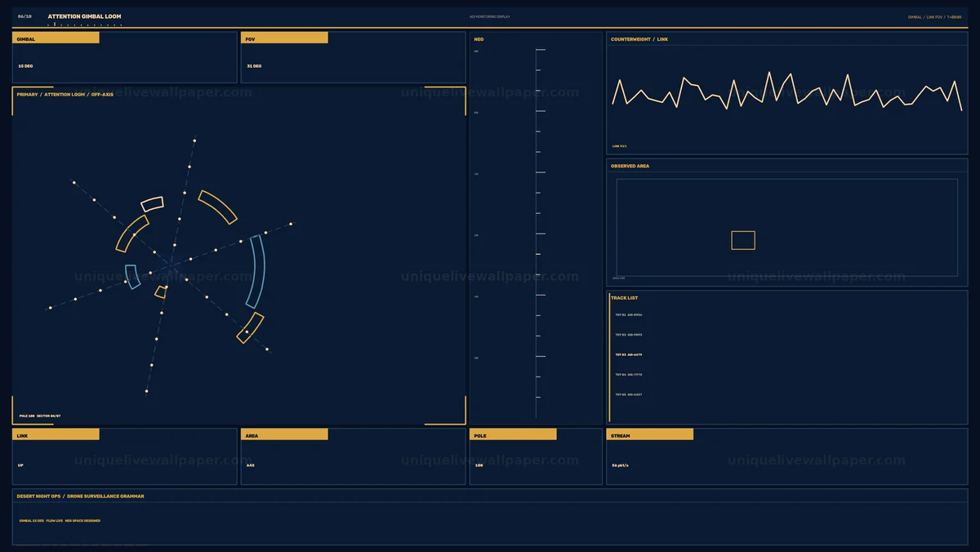This screenshot has width=980, height=552.
Task: Select highlighted track TGT 03
Action: 629,354
